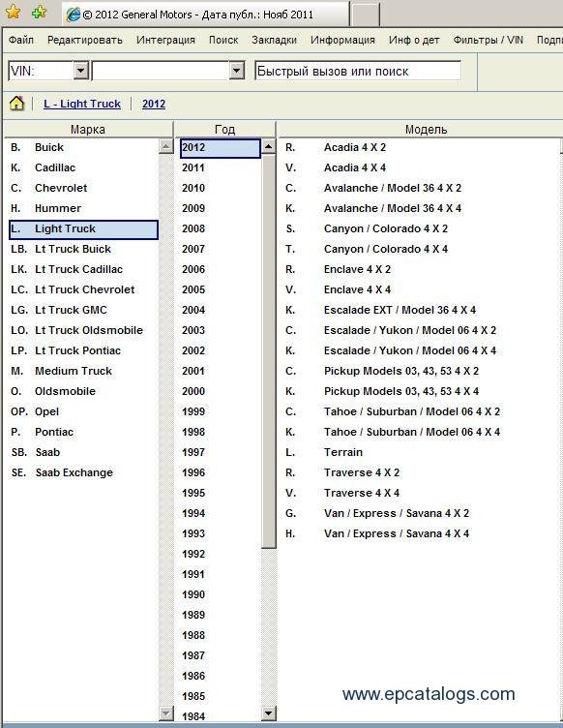The image size is (563, 728).
Task: Select the General Motors browser tab
Action: pos(205,15)
